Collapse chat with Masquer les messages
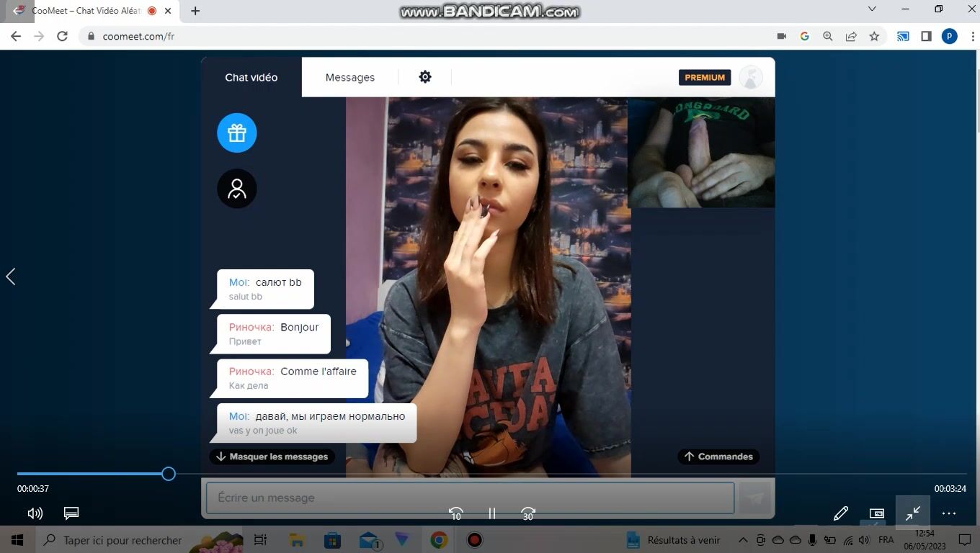The width and height of the screenshot is (980, 553). (x=272, y=457)
